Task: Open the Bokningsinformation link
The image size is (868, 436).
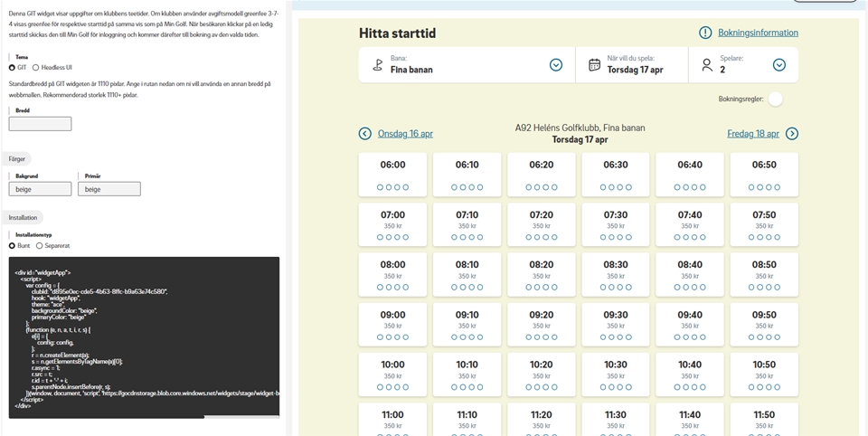Action: coord(758,33)
